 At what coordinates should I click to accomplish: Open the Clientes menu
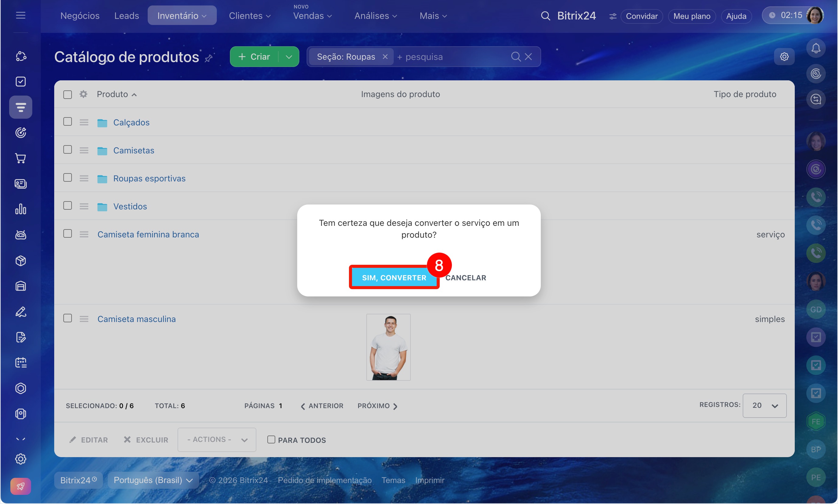coord(249,16)
